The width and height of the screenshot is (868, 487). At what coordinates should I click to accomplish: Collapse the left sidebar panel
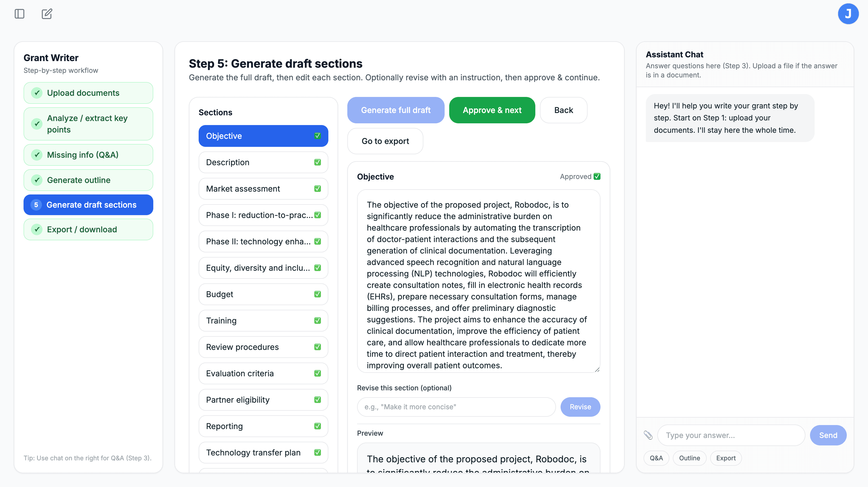19,14
